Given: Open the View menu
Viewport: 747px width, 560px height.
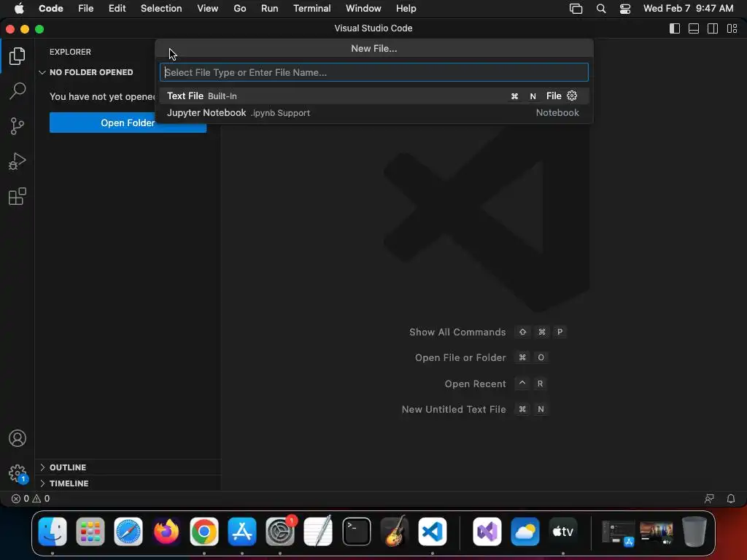Looking at the screenshot, I should [x=208, y=9].
